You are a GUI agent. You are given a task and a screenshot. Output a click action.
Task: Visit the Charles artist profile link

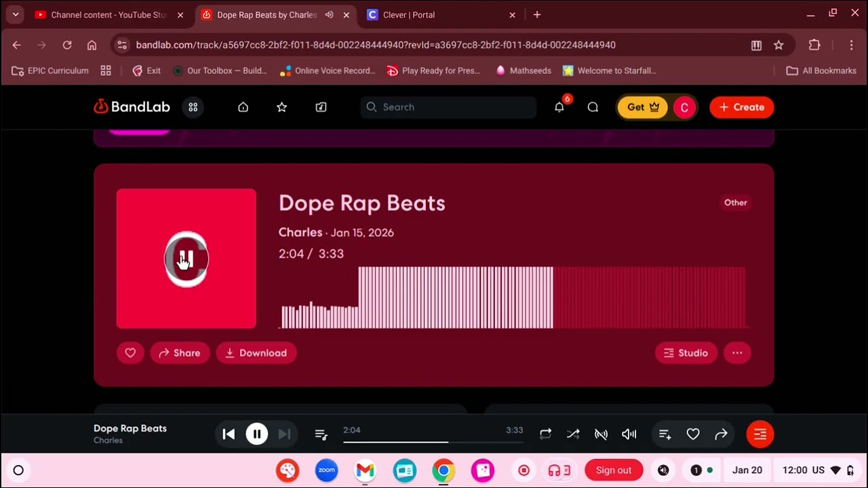pos(300,232)
